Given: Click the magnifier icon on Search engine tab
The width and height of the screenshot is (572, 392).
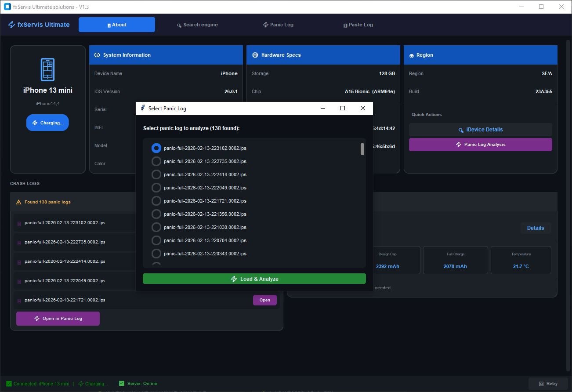Looking at the screenshot, I should pos(179,25).
